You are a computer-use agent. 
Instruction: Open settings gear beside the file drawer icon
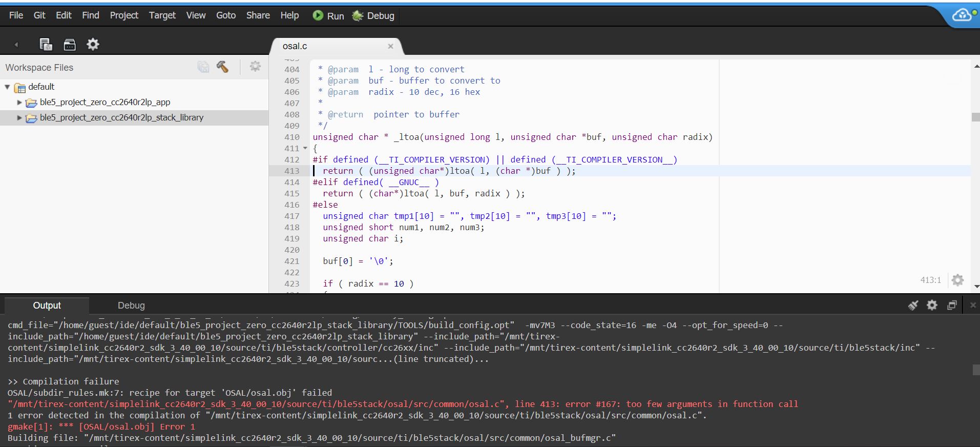(x=93, y=44)
